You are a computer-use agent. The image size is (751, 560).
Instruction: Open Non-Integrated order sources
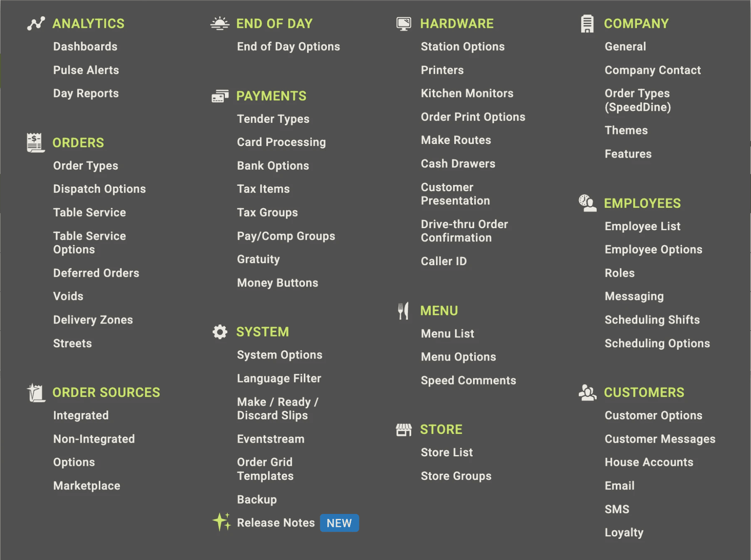[x=94, y=439]
